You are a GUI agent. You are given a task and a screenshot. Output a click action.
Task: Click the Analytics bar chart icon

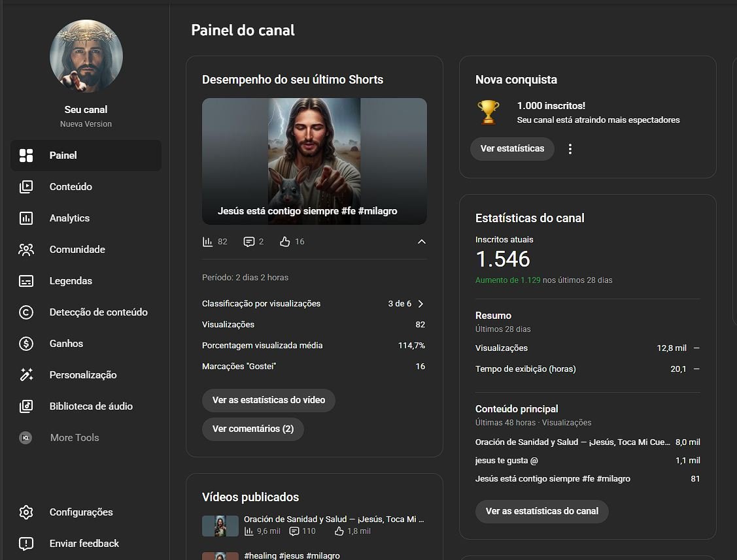[26, 218]
